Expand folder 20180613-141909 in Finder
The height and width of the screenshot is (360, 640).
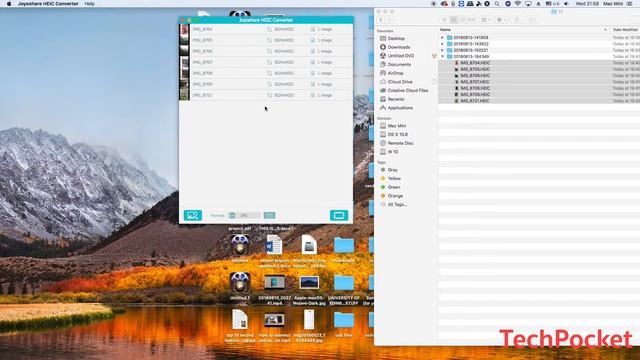(442, 38)
